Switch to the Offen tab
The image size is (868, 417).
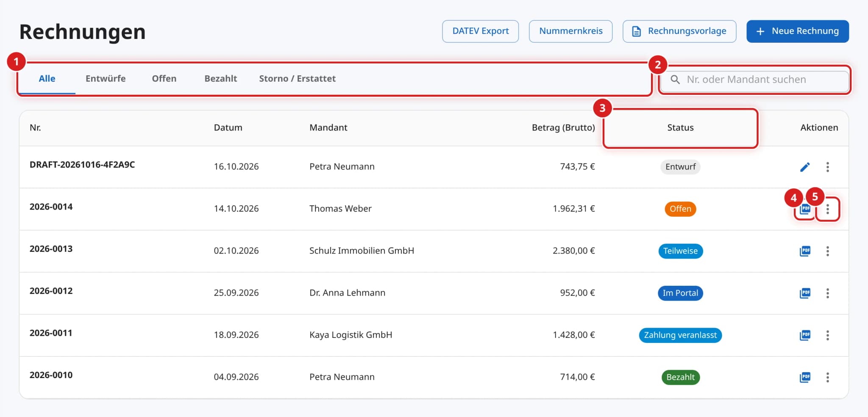164,79
